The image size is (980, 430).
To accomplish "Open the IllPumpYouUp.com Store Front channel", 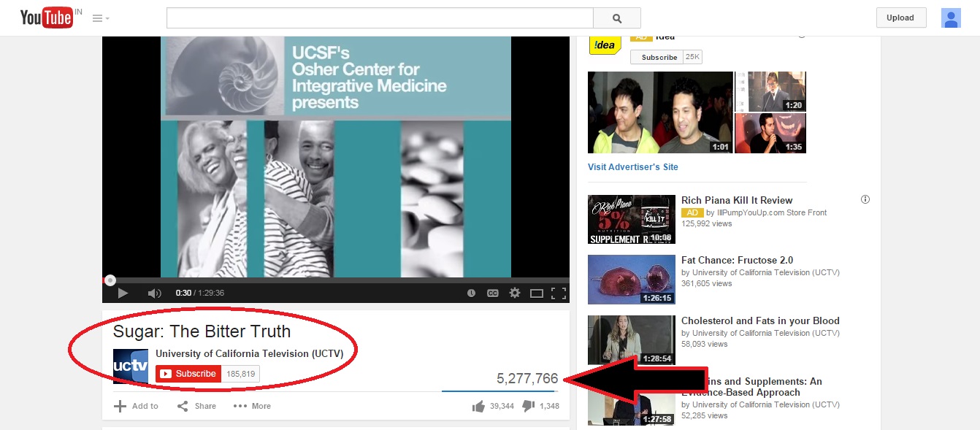I will [x=771, y=212].
